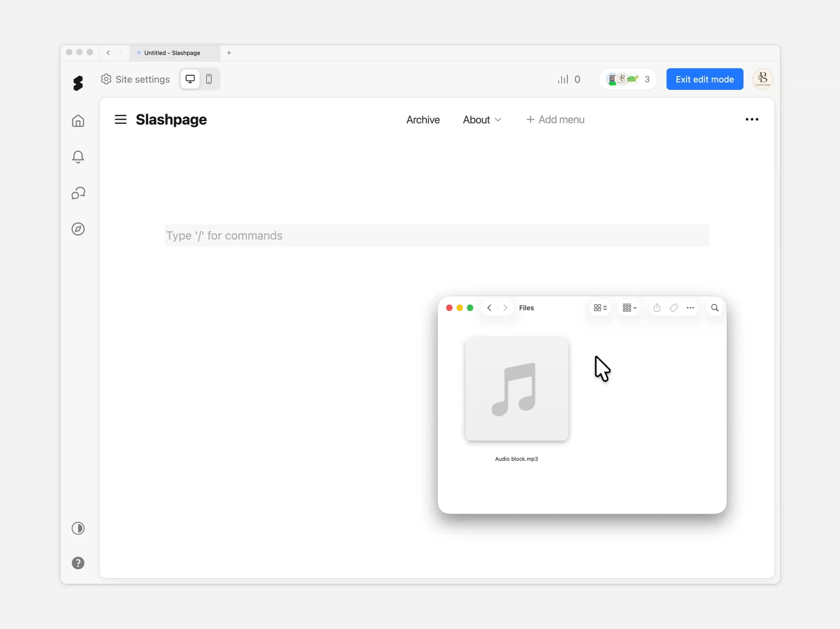The height and width of the screenshot is (629, 840).
Task: Go forward in the Files window
Action: coord(505,308)
